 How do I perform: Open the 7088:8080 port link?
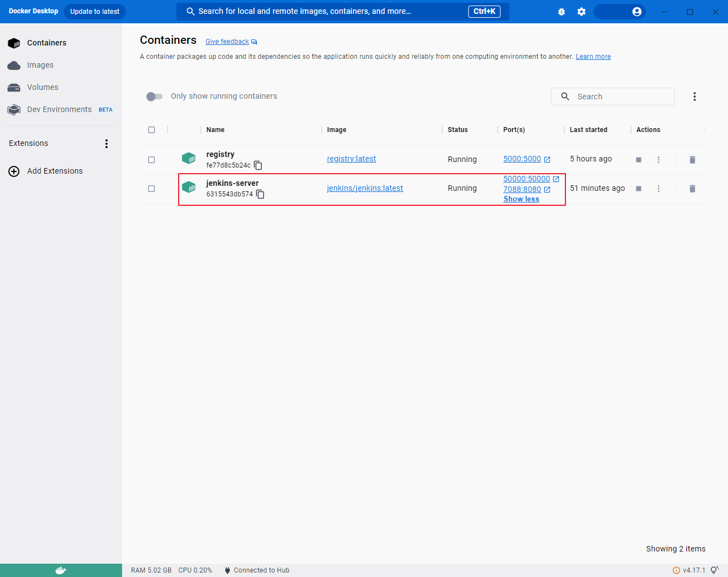522,189
